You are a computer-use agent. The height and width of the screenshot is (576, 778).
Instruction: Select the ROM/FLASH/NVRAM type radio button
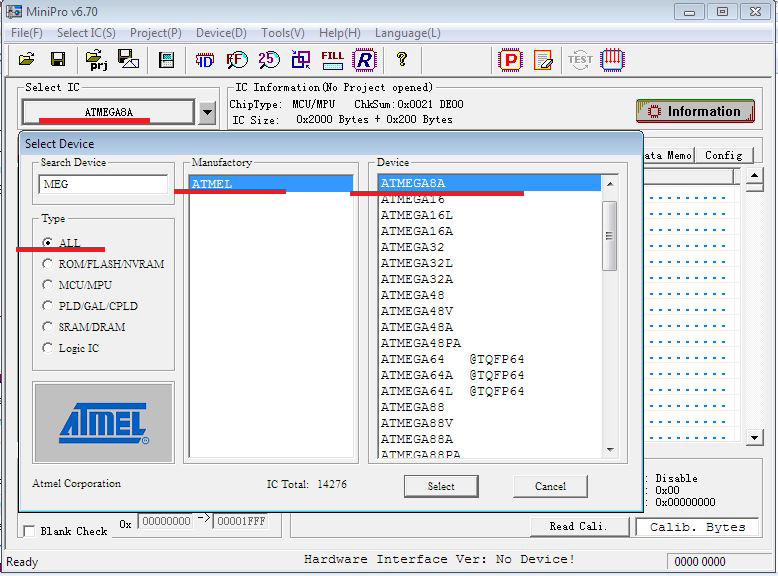point(48,264)
